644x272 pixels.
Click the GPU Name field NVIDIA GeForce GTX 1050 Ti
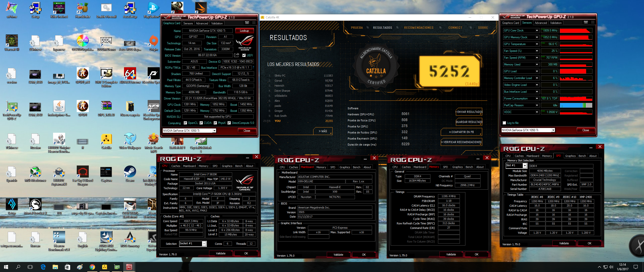pyautogui.click(x=207, y=31)
